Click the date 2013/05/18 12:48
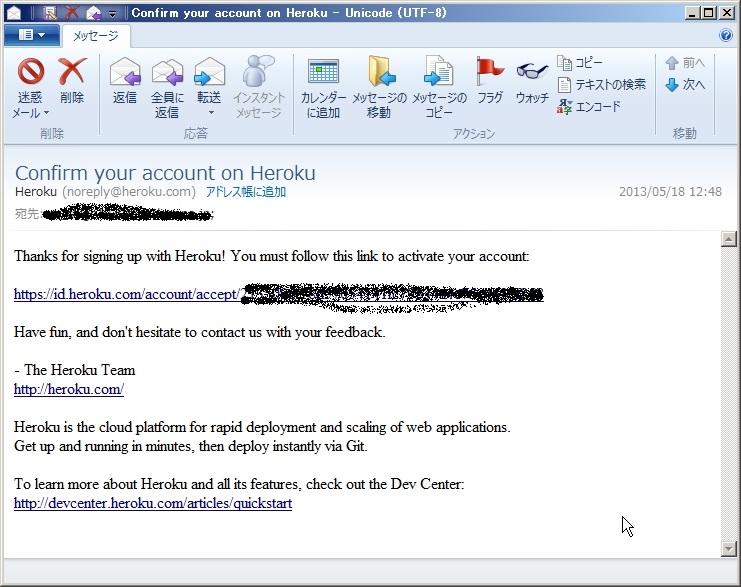Screen dimensions: 741x587 click(670, 191)
